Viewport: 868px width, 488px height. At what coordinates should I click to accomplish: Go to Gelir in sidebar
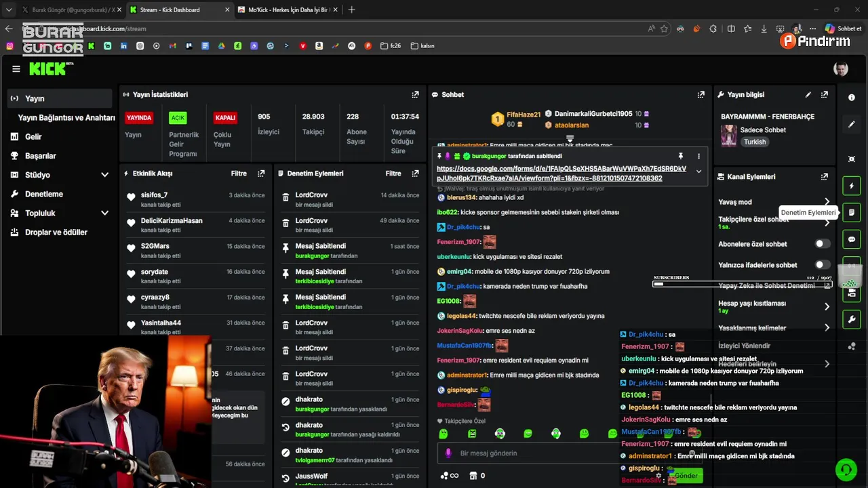33,137
